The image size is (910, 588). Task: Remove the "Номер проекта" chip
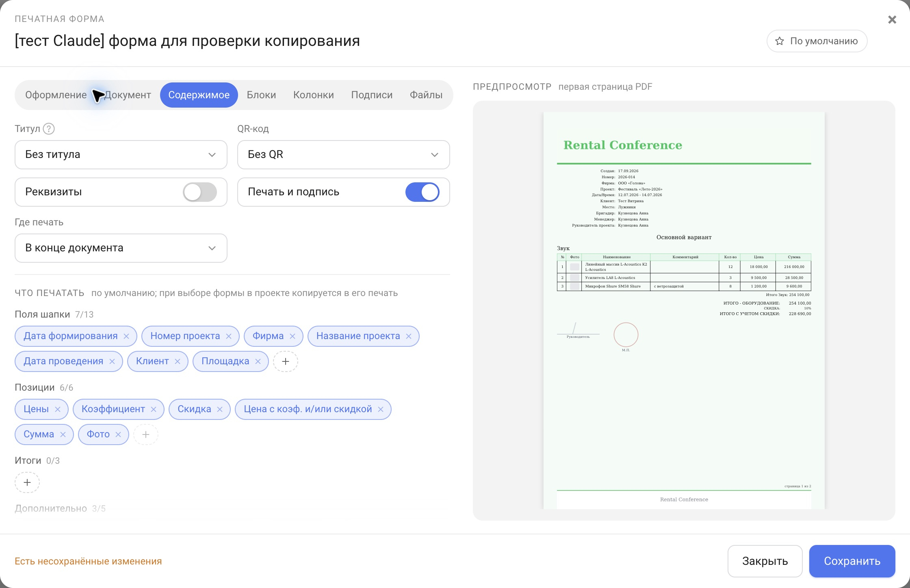coord(229,336)
